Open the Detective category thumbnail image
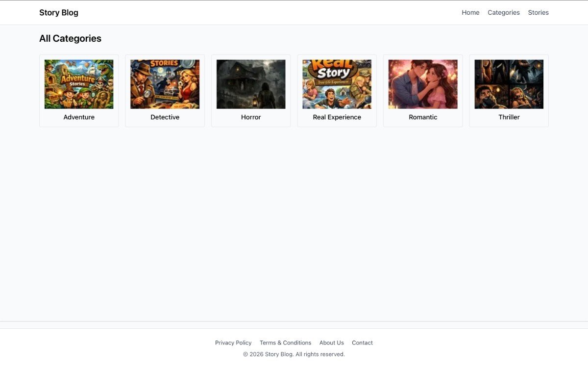 [x=165, y=84]
